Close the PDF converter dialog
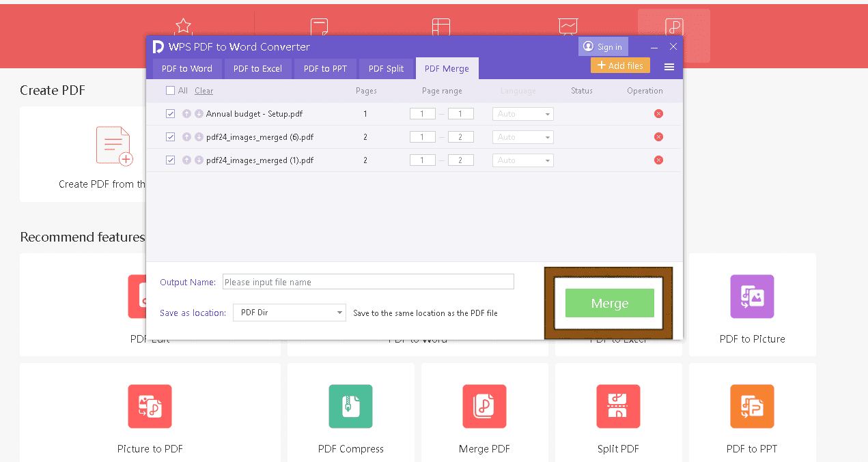 click(x=673, y=47)
